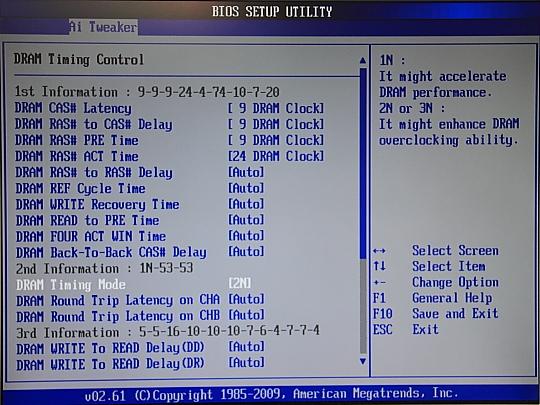Select highlighted DRAM Timing Mode label

click(71, 285)
